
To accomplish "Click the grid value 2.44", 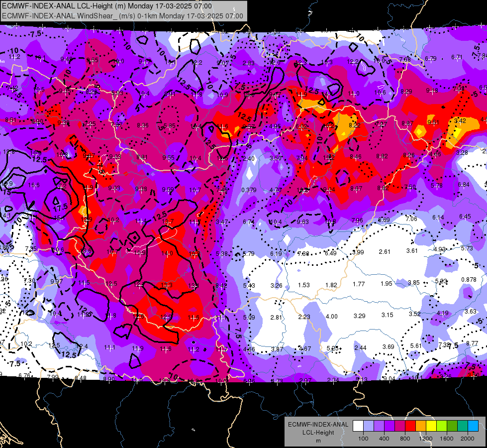I will [x=360, y=347].
